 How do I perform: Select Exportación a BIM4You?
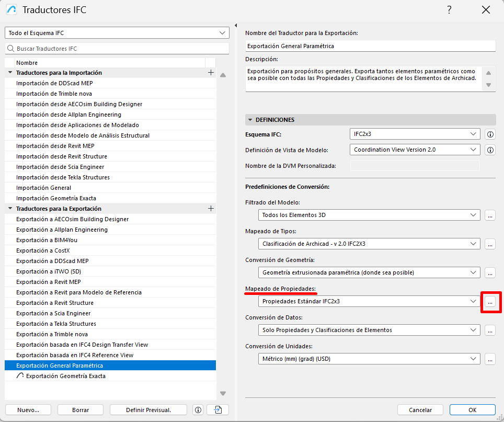click(x=110, y=240)
